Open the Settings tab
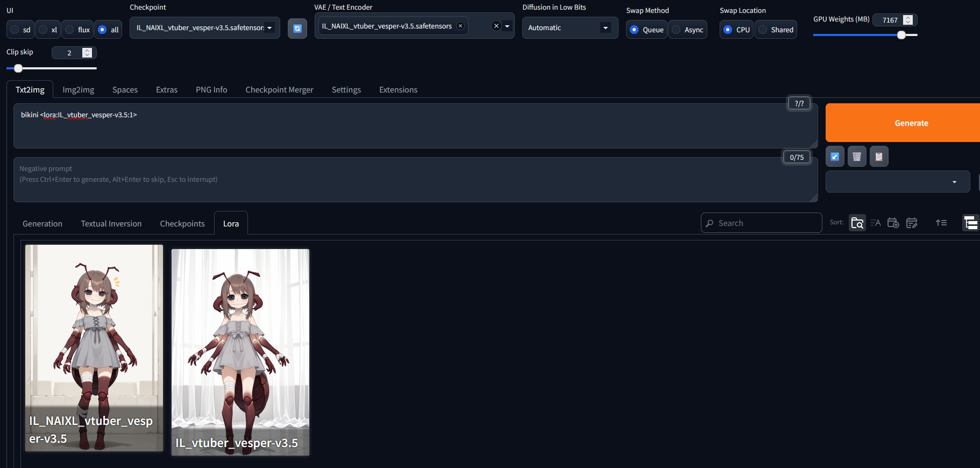This screenshot has height=468, width=980. pos(346,90)
